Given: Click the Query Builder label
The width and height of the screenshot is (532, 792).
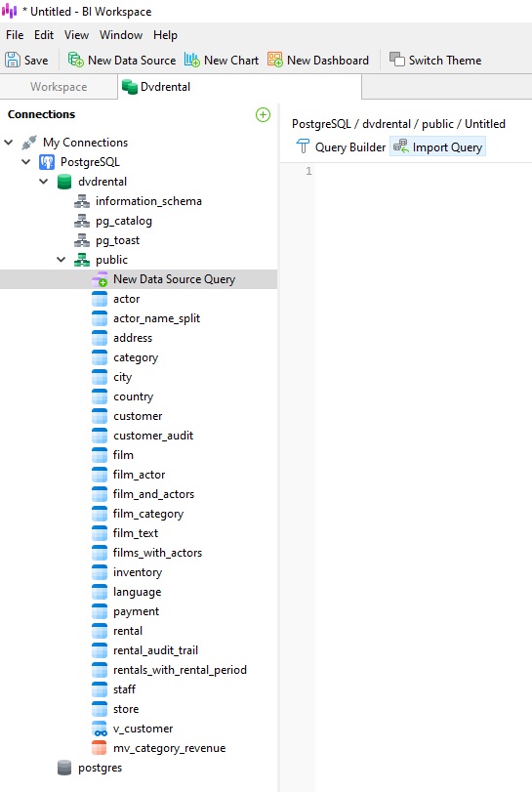Looking at the screenshot, I should (350, 147).
